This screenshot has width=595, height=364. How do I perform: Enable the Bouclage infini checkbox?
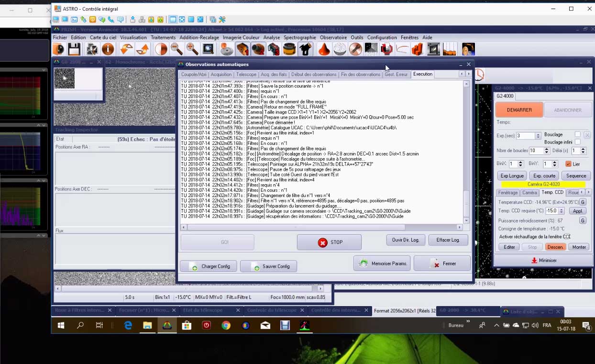(x=578, y=142)
